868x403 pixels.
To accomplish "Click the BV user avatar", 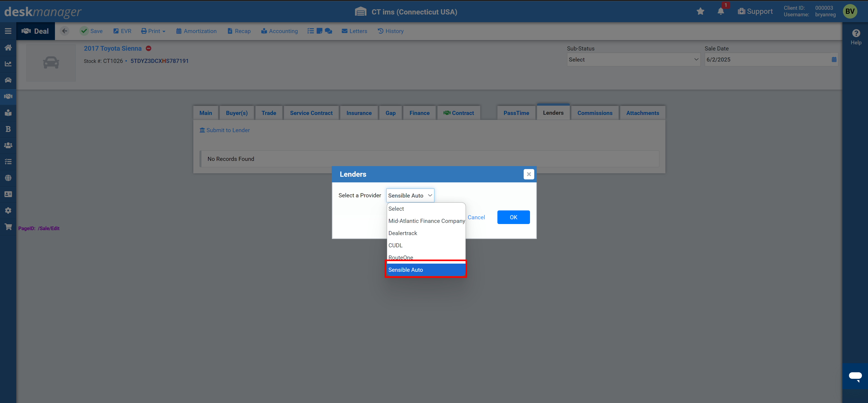I will point(850,12).
